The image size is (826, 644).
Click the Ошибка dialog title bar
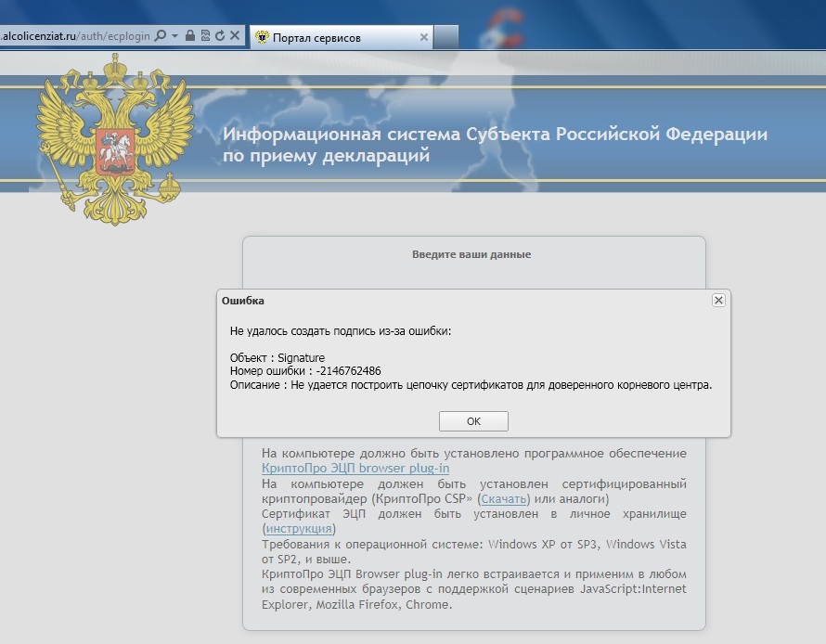click(x=464, y=301)
